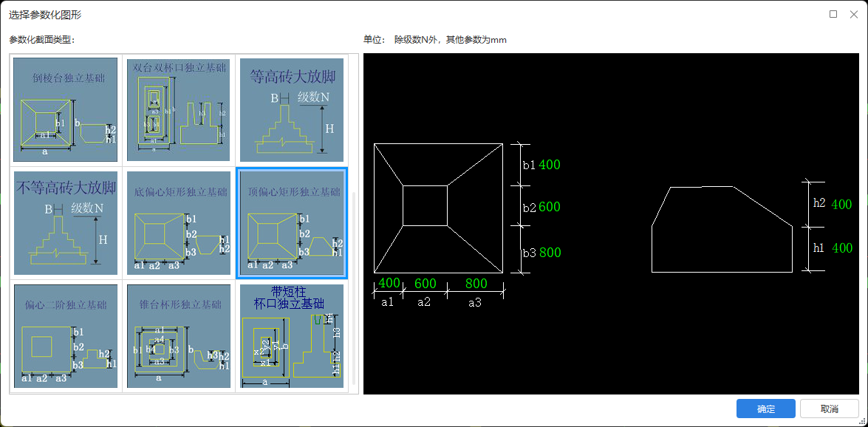Cancel the dialog with 取消
This screenshot has width=868, height=427.
(x=830, y=409)
